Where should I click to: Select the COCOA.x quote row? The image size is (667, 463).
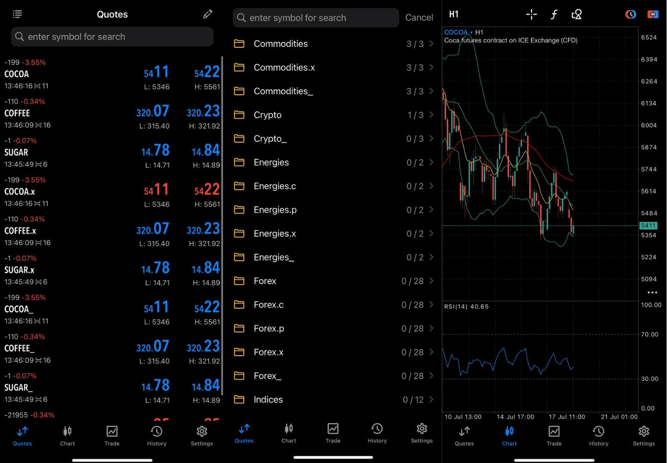pos(112,192)
